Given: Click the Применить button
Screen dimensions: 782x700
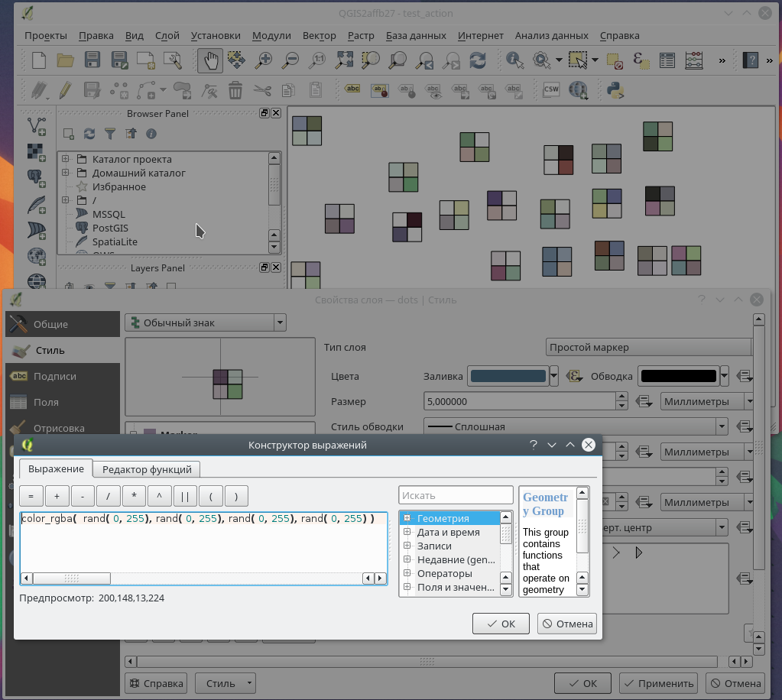Looking at the screenshot, I should click(657, 682).
